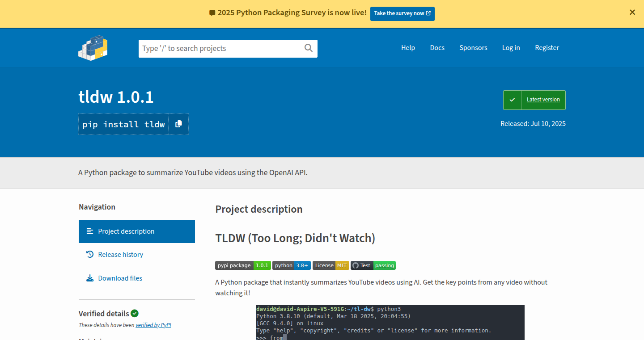
Task: Open the Release history tab
Action: click(137, 255)
